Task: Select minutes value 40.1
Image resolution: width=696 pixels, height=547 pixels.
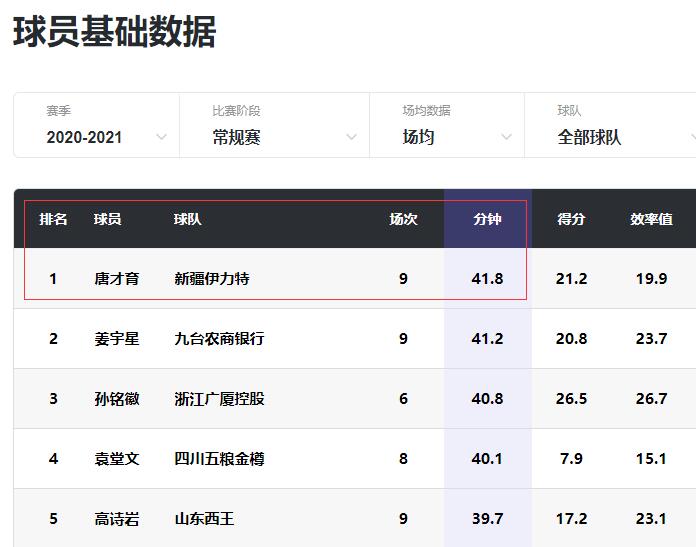Action: [487, 459]
